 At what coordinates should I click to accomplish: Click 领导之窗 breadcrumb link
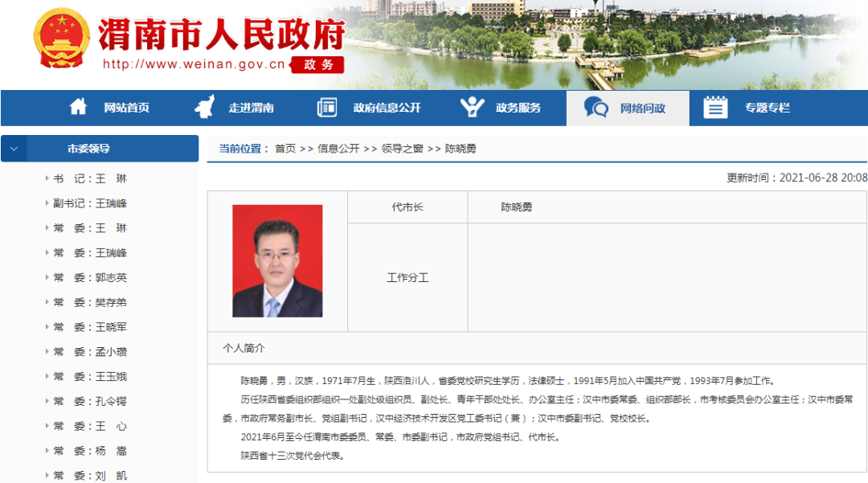tap(402, 149)
